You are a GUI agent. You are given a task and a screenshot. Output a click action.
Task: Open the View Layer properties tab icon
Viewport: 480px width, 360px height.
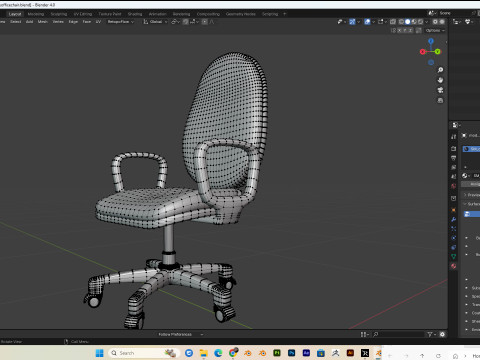(x=453, y=167)
